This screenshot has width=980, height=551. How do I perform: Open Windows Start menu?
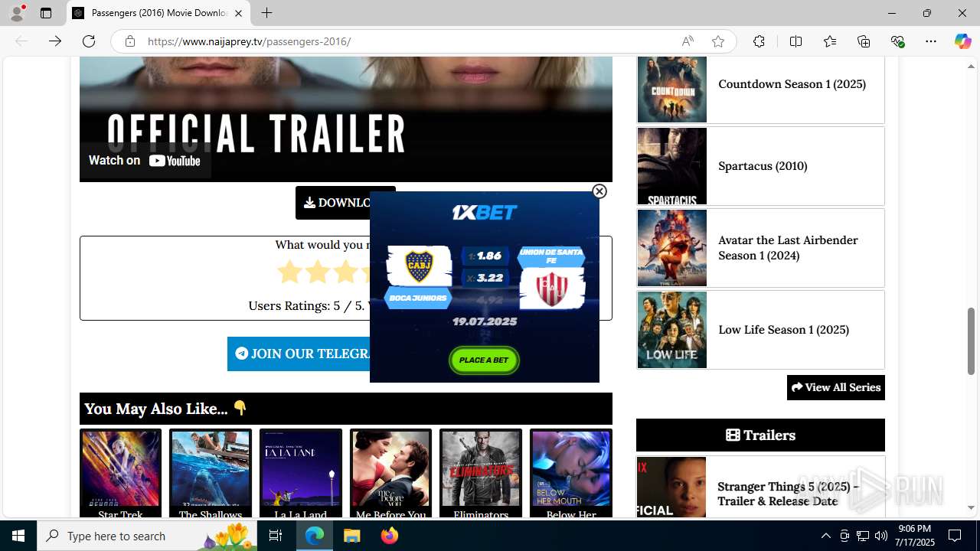18,536
